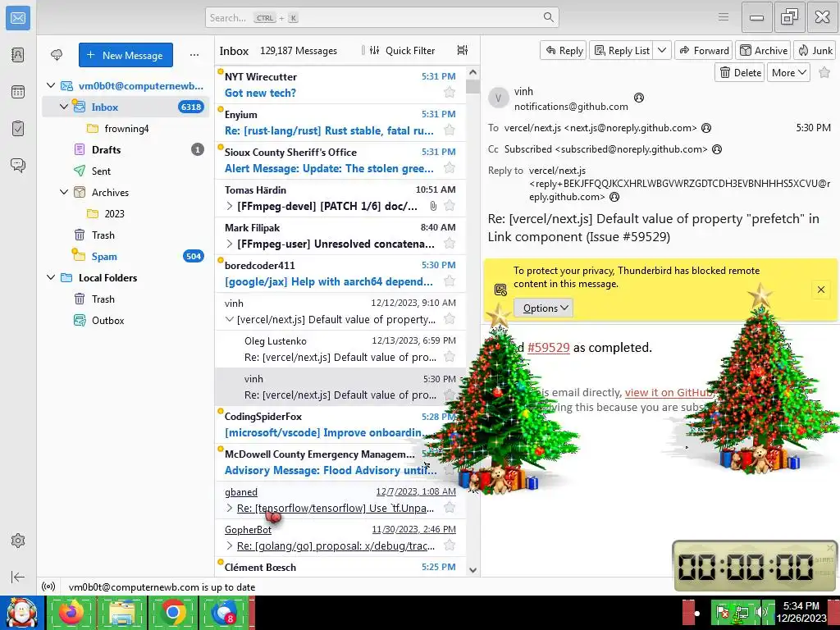Open the Thunderbird app menu

(x=724, y=17)
